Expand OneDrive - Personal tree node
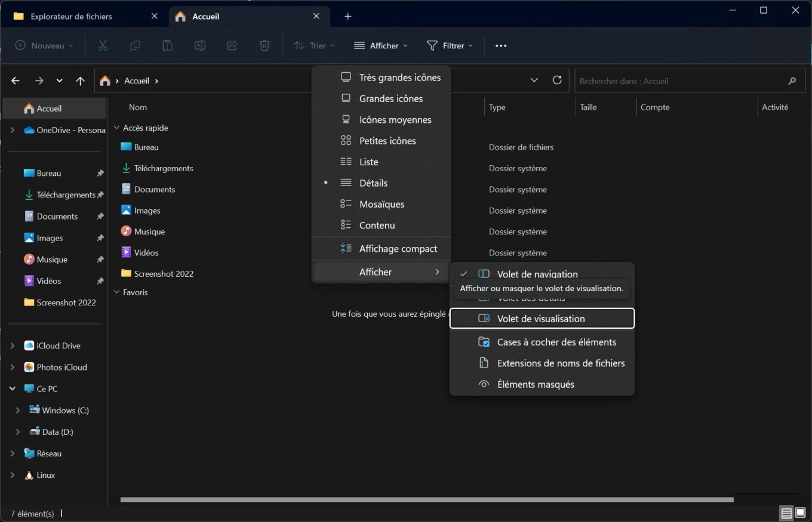Screen dimensions: 812x522 13,130
